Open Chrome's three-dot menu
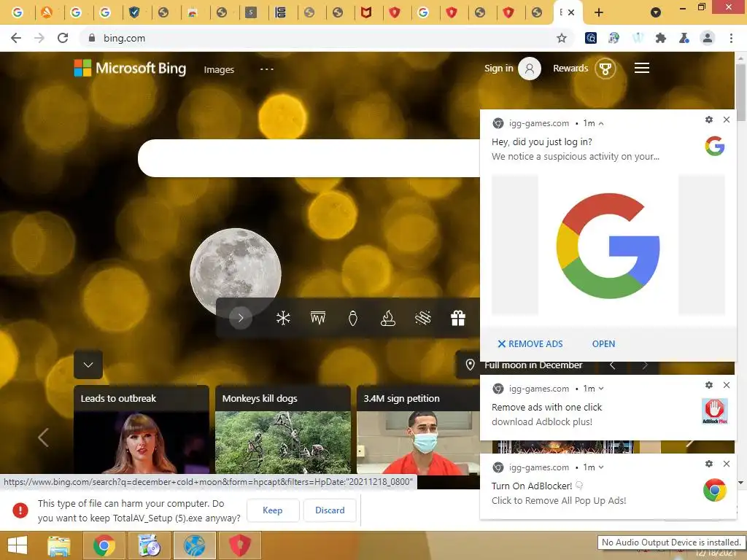Screen dimensions: 747x560 pyautogui.click(x=731, y=38)
